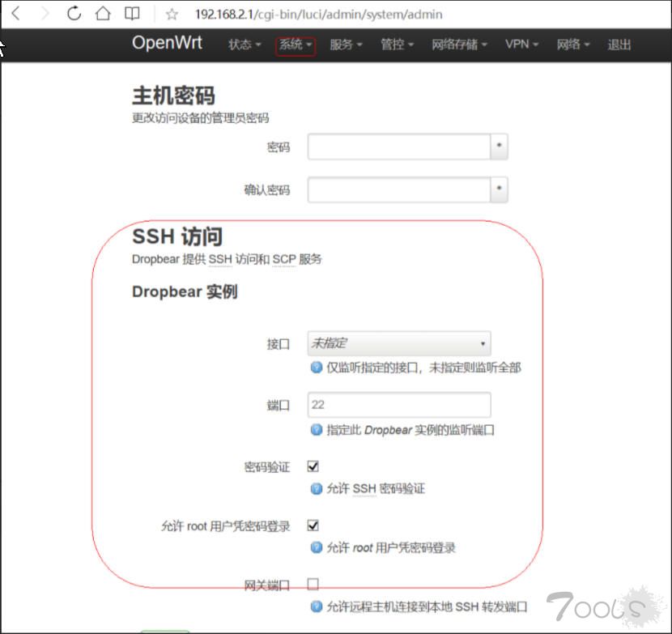Image resolution: width=672 pixels, height=634 pixels.
Task: Open the VPN menu
Action: [x=521, y=45]
